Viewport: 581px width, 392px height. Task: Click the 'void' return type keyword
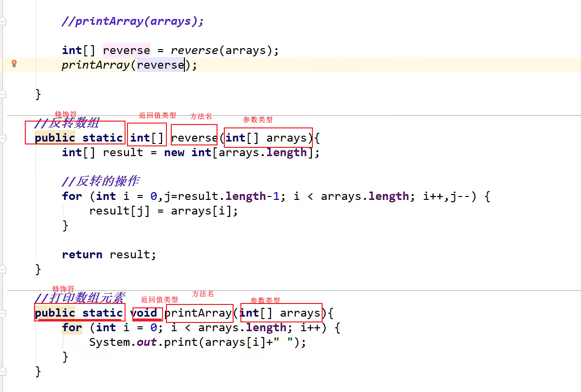pyautogui.click(x=144, y=313)
